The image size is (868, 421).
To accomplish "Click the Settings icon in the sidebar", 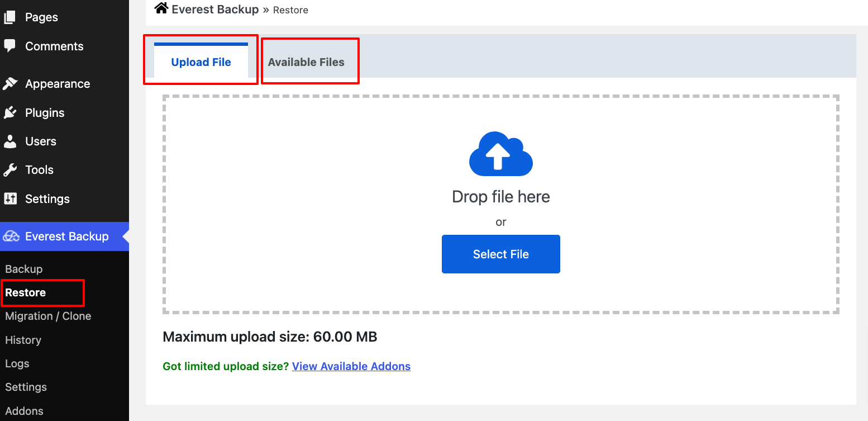I will (x=9, y=198).
